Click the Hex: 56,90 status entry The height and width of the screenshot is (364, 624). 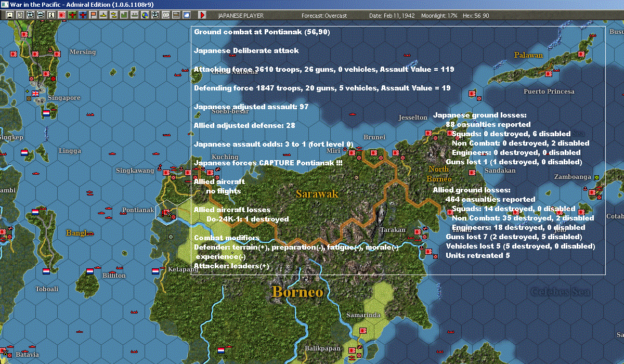(x=476, y=16)
